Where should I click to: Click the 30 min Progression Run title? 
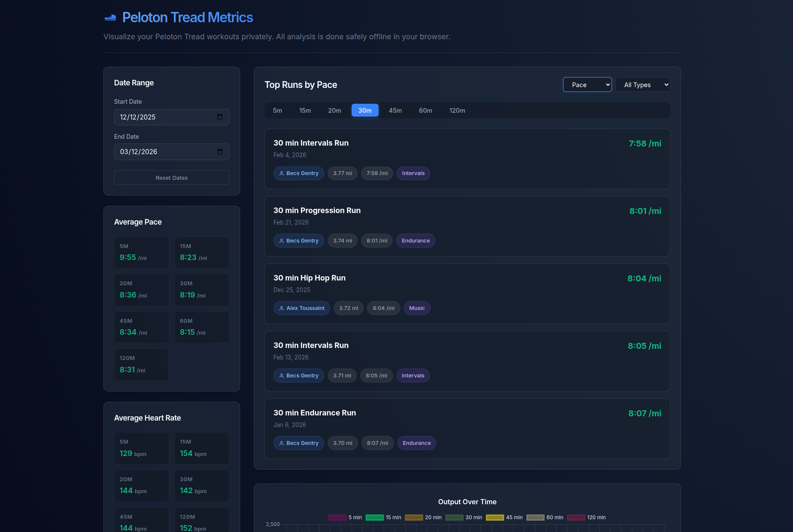(317, 210)
